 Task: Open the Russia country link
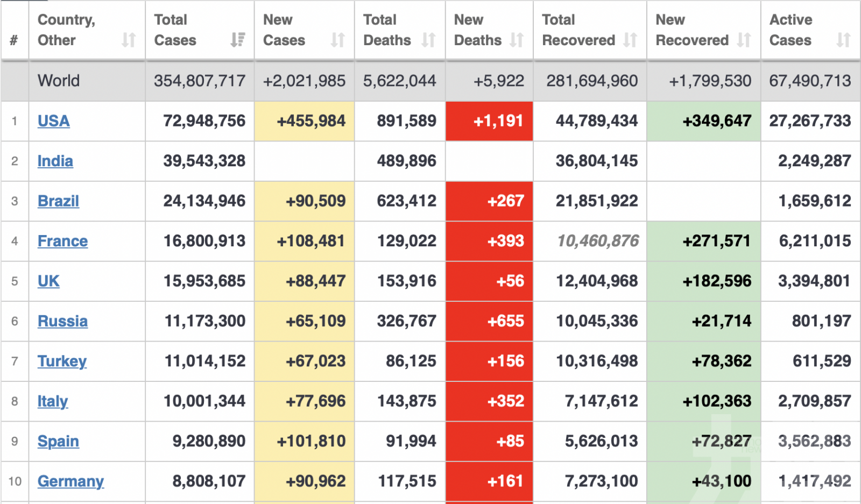click(62, 321)
